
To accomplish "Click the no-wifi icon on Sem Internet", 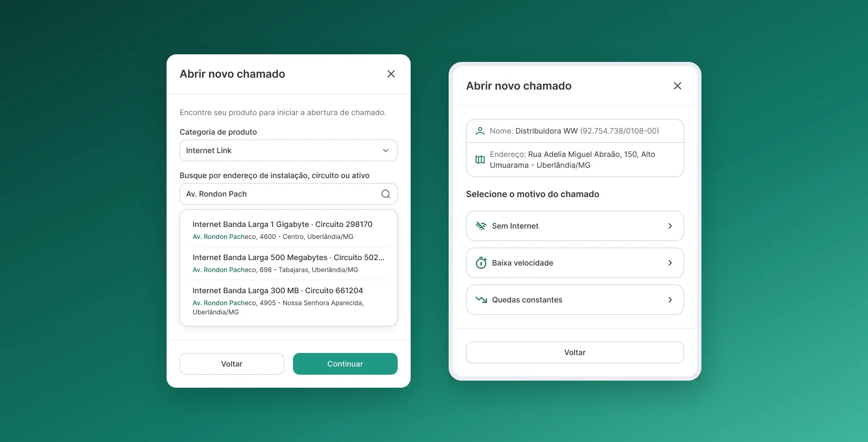I will [x=481, y=226].
